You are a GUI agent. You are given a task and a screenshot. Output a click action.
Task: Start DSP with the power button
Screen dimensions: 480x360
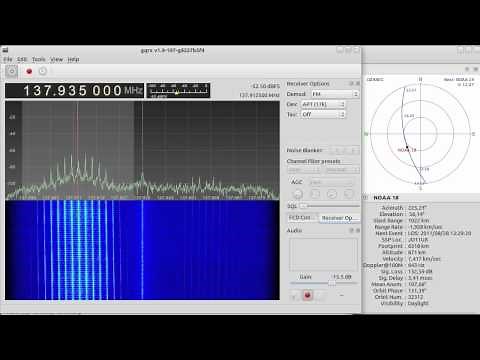12,71
